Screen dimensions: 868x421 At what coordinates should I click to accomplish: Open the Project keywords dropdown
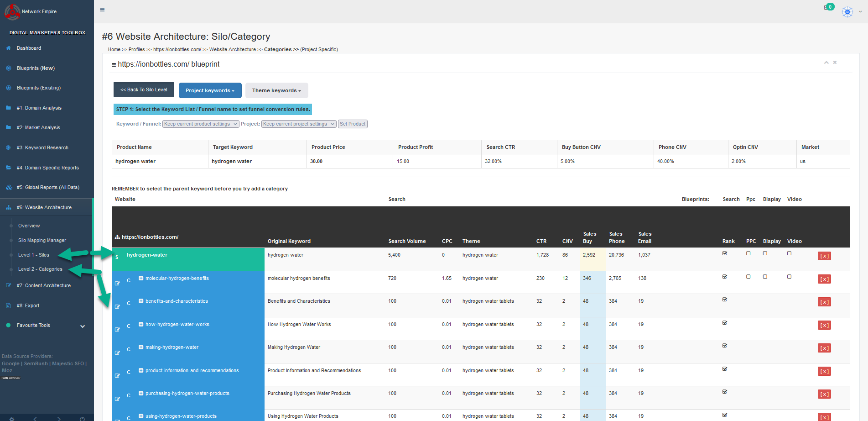pos(210,90)
